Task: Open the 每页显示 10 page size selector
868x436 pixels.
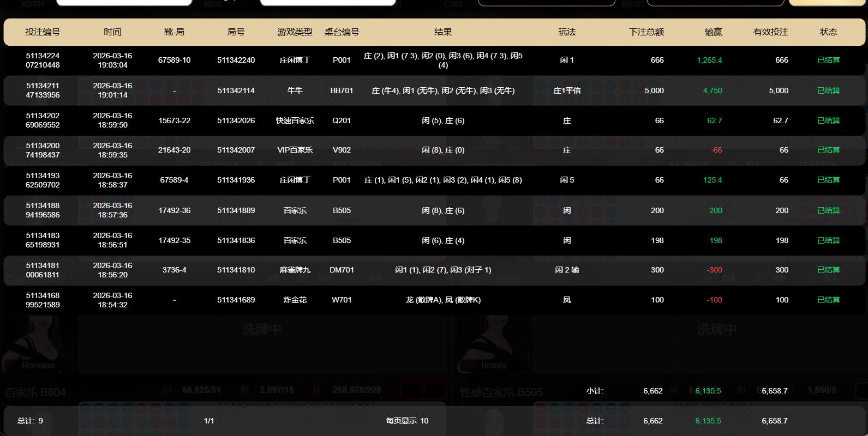Action: pos(407,421)
